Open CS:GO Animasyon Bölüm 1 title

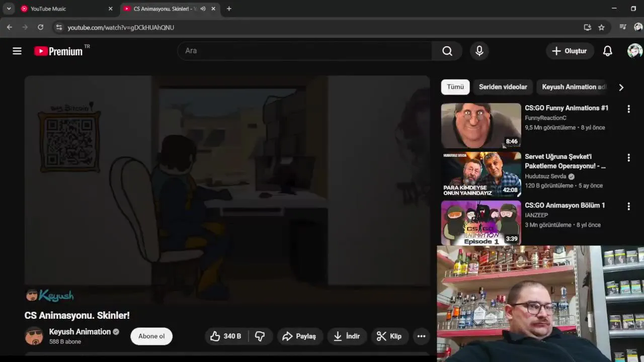[x=565, y=205]
